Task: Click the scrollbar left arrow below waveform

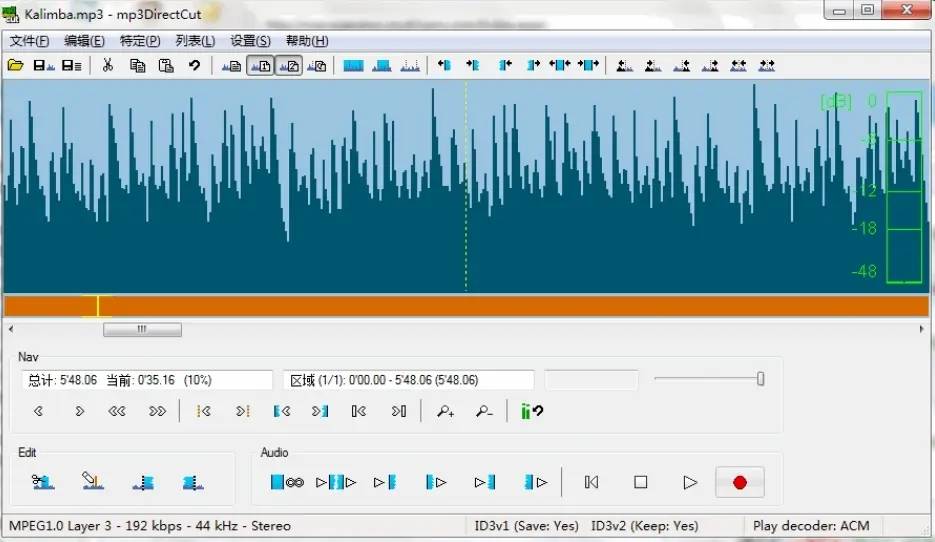Action: coord(11,329)
